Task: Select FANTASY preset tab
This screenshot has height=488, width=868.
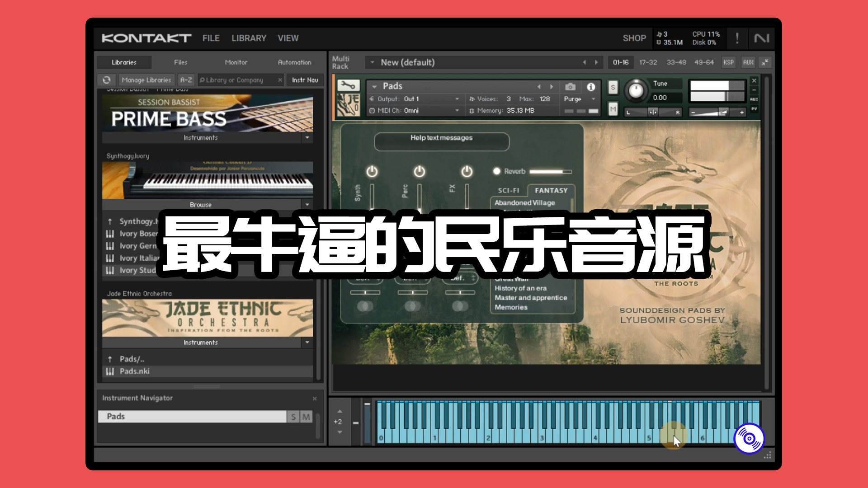Action: tap(551, 191)
